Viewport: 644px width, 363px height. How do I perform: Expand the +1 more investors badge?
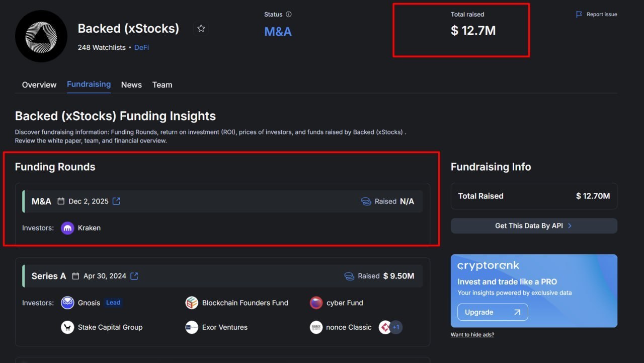point(396,327)
